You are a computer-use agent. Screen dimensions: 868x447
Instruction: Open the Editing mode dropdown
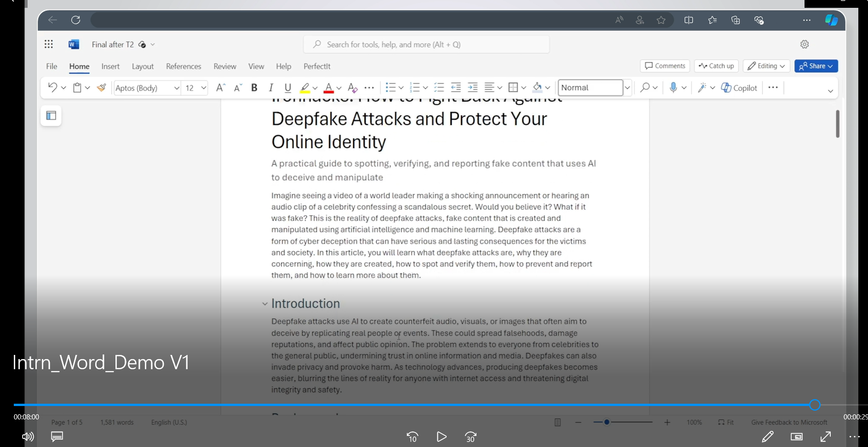766,66
